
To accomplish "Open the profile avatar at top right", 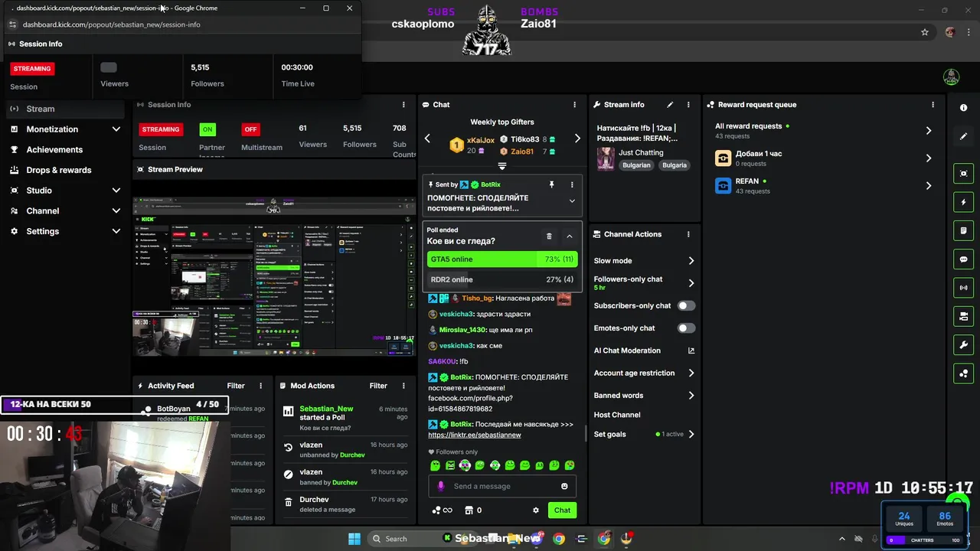I will pyautogui.click(x=952, y=77).
